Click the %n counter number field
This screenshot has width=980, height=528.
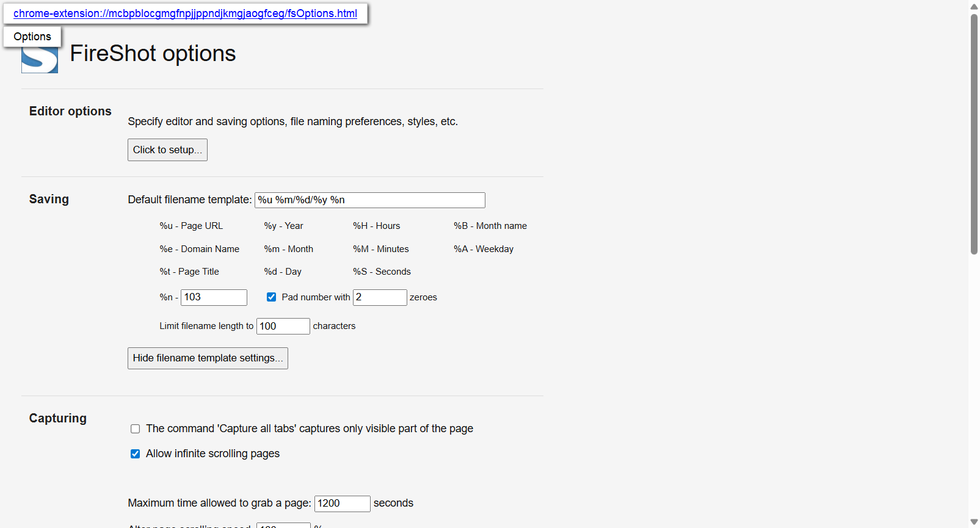click(214, 297)
